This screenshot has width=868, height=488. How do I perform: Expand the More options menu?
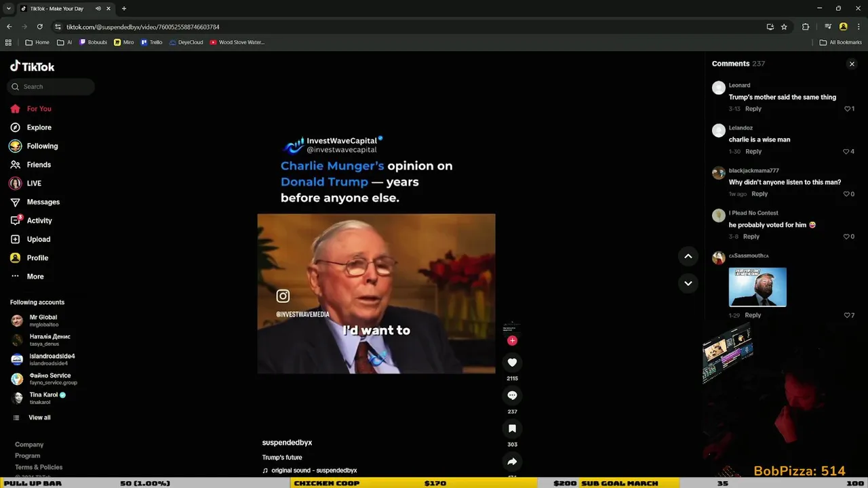pos(27,277)
